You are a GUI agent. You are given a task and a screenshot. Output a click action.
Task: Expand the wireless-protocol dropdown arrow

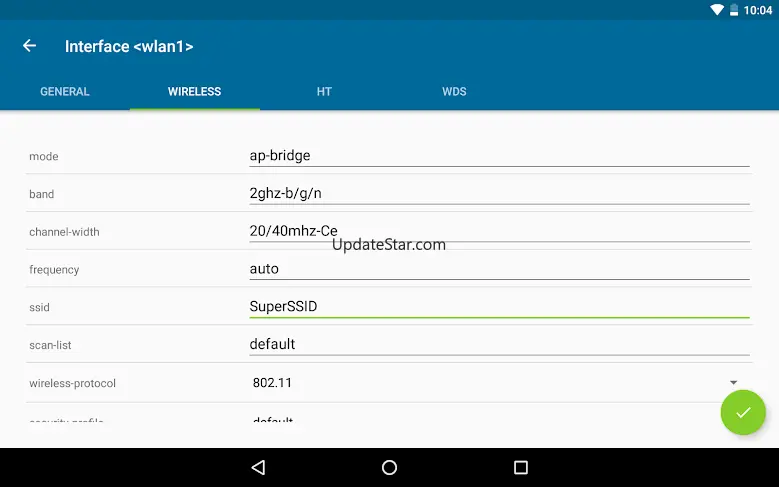[x=733, y=383]
